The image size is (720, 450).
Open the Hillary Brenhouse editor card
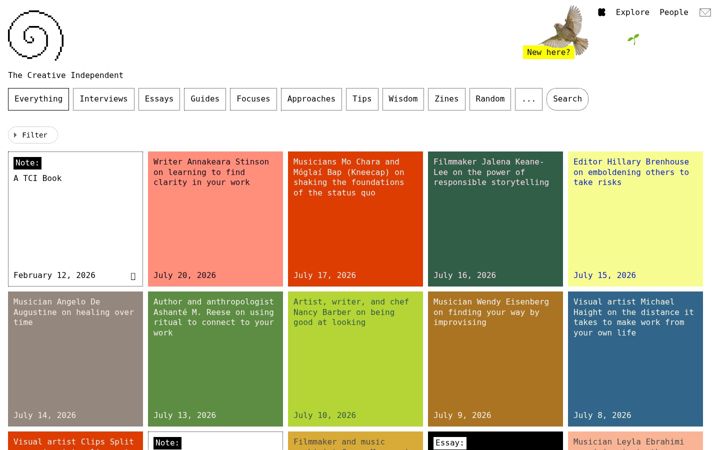point(636,219)
